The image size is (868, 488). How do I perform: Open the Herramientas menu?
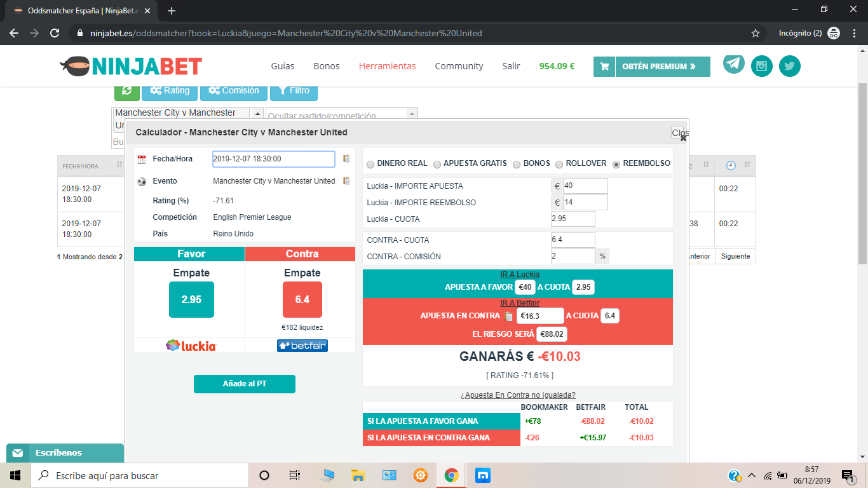click(387, 66)
